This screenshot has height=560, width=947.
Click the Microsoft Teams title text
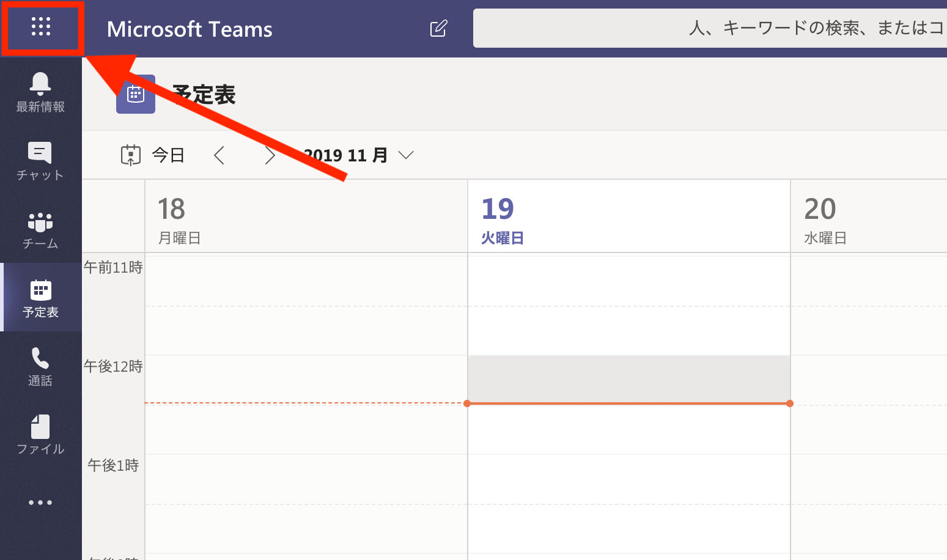click(190, 29)
